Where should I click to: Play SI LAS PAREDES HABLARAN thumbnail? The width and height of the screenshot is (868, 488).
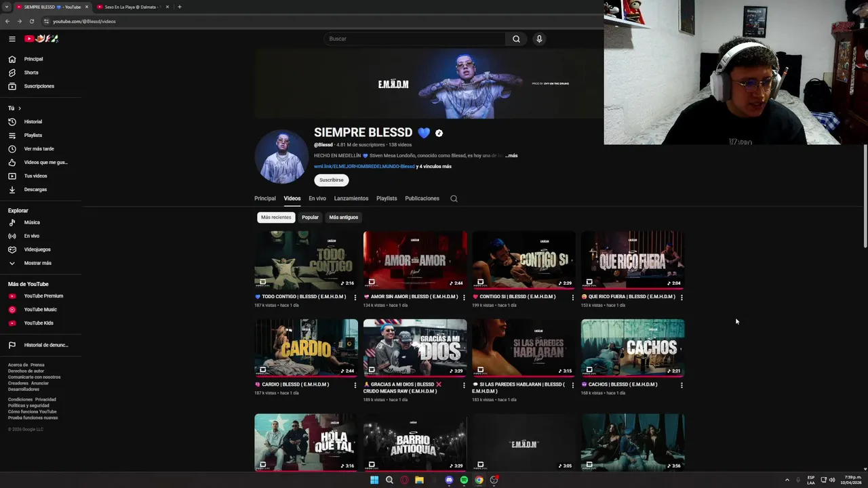coord(524,348)
